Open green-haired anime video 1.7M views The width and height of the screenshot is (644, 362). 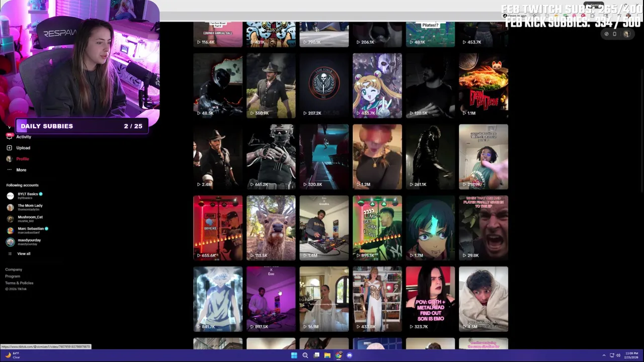pyautogui.click(x=430, y=228)
